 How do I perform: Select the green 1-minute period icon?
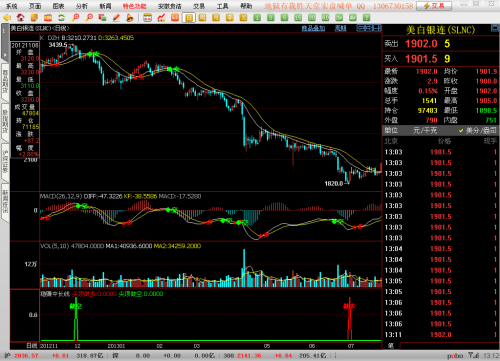coord(257,18)
